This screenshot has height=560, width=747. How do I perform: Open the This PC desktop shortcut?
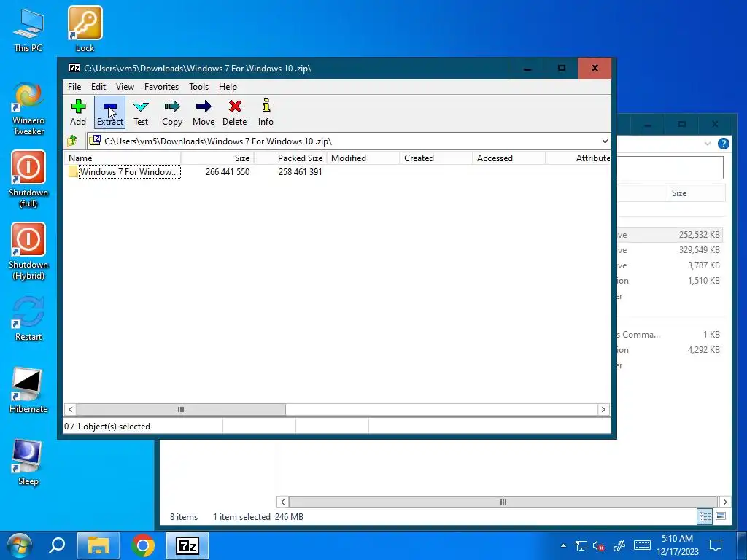click(28, 29)
